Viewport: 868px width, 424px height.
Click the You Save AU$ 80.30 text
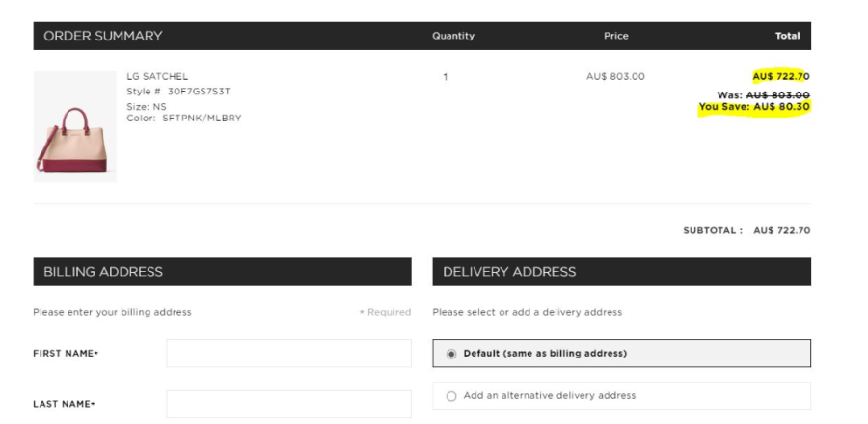pyautogui.click(x=754, y=107)
